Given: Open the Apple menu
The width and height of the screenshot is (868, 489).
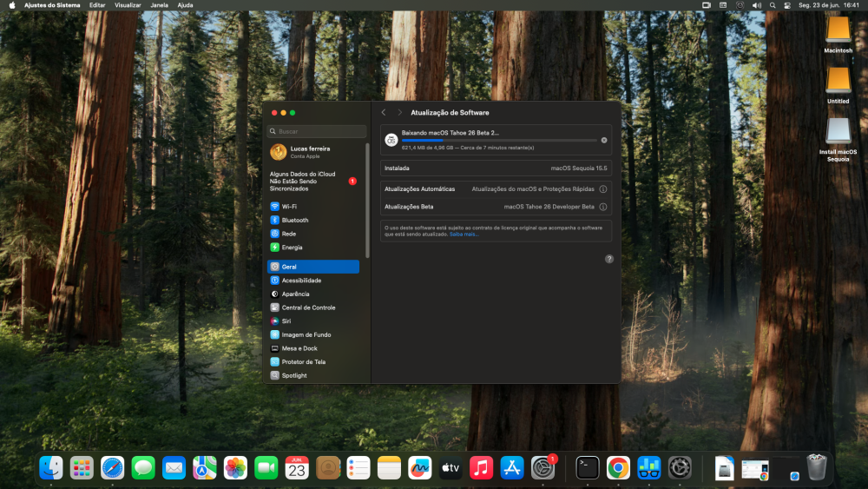Looking at the screenshot, I should (11, 5).
